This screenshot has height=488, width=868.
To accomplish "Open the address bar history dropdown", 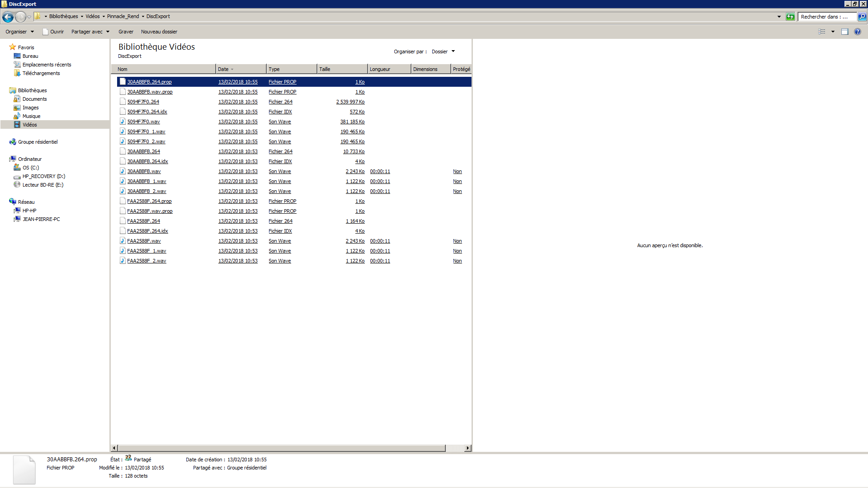I will [x=779, y=17].
